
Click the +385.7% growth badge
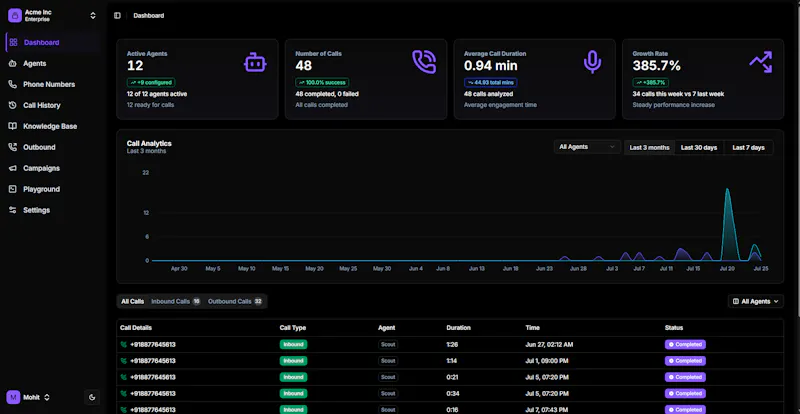[651, 82]
